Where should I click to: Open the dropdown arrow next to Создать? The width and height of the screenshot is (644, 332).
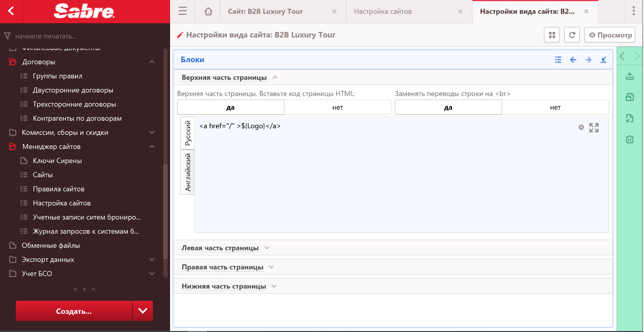[143, 311]
